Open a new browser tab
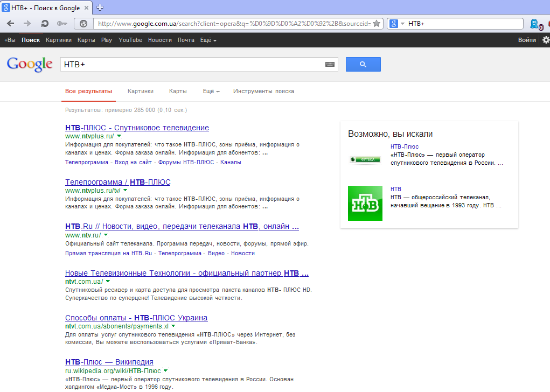The height and width of the screenshot is (392, 550). [100, 8]
